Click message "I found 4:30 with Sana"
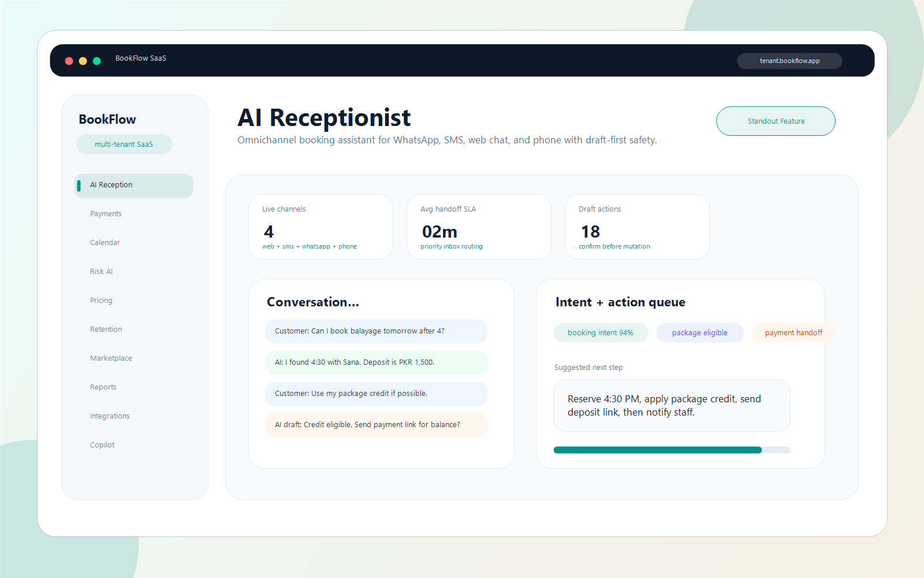Image resolution: width=924 pixels, height=578 pixels. tap(376, 362)
